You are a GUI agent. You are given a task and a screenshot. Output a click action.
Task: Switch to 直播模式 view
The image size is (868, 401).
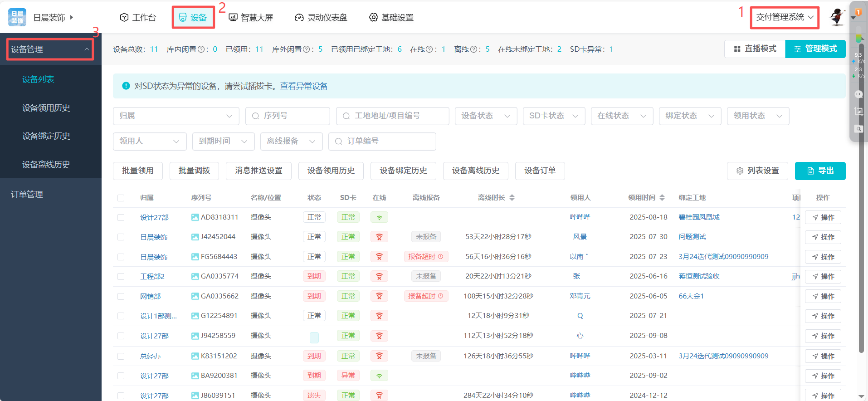tap(755, 49)
